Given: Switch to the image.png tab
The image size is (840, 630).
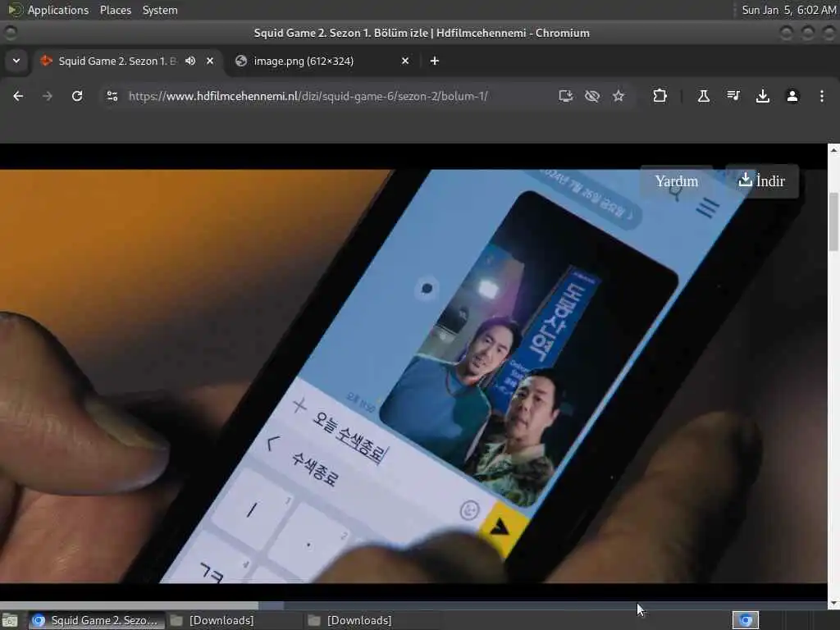Looking at the screenshot, I should 322,61.
